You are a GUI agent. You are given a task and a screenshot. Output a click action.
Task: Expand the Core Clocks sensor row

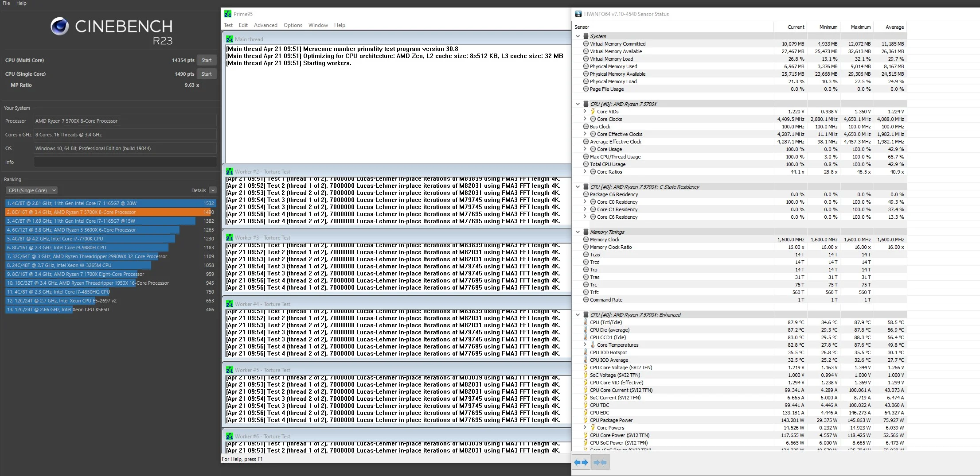pos(585,119)
